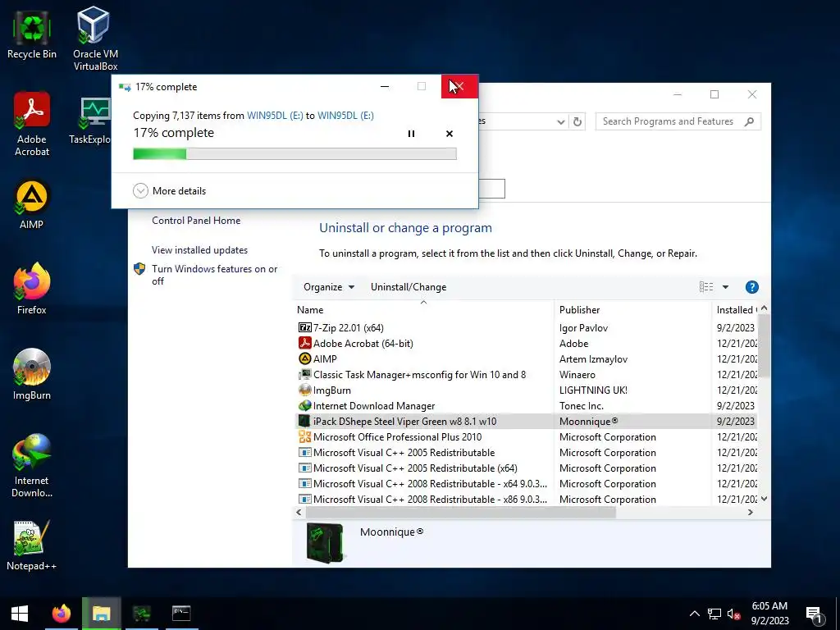This screenshot has height=630, width=840.
Task: Open the Action Center notifications icon
Action: [815, 614]
